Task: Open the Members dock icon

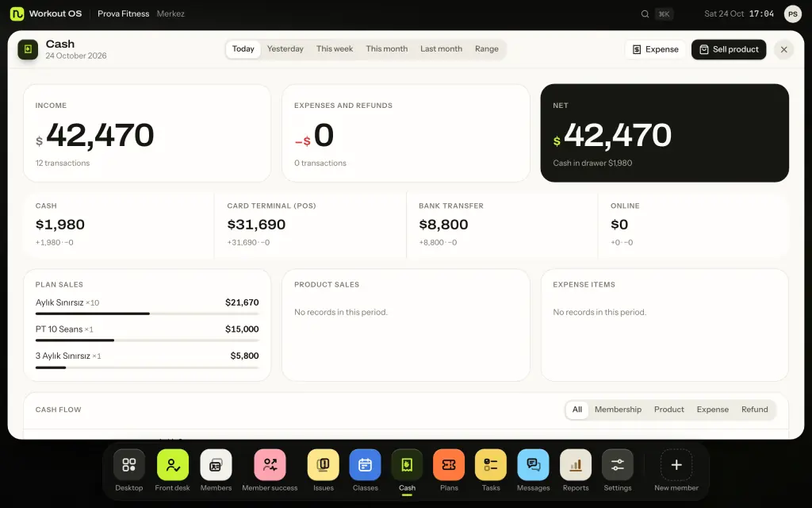Action: coord(216,465)
